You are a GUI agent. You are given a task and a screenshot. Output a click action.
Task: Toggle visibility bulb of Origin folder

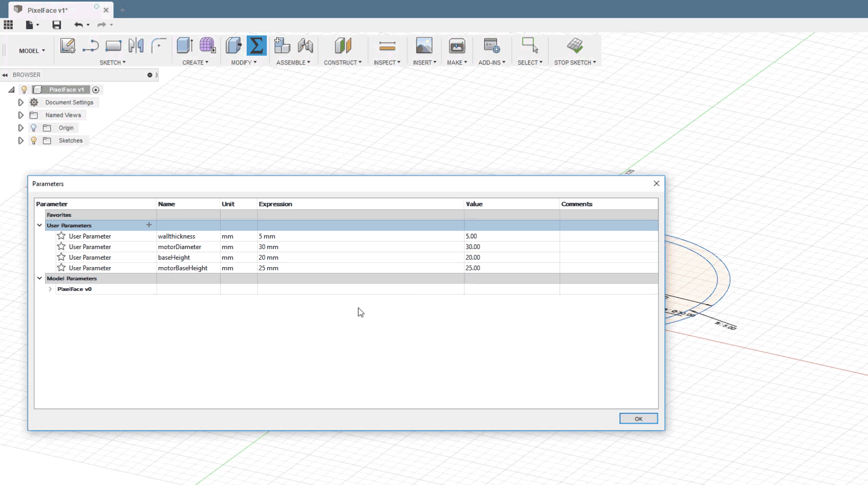tap(33, 127)
